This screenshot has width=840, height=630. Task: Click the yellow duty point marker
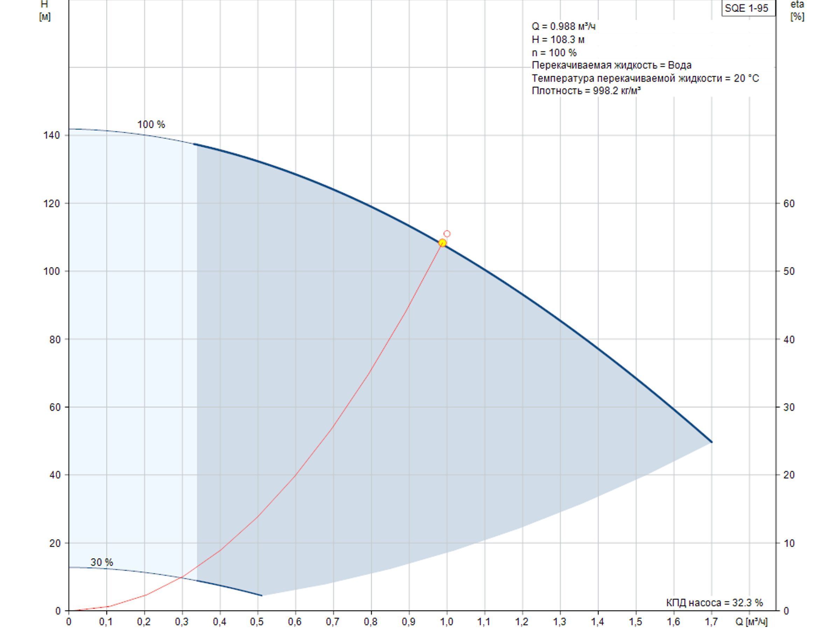click(442, 243)
